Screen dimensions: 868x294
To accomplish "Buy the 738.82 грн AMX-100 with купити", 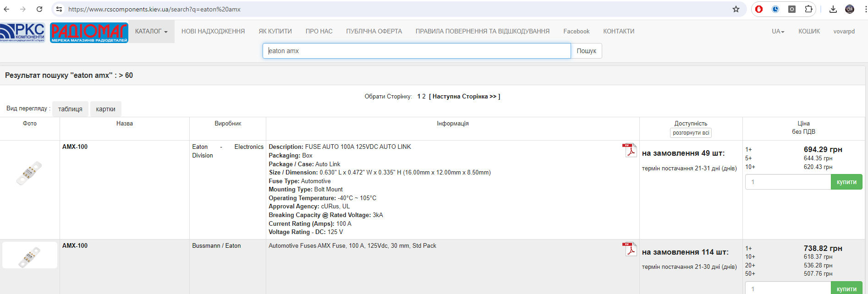I will 846,289.
